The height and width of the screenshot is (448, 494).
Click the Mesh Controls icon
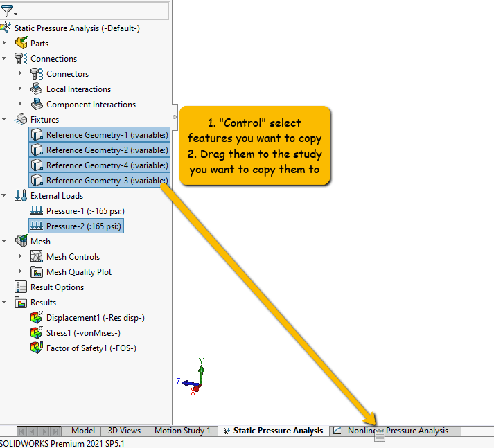(x=37, y=257)
